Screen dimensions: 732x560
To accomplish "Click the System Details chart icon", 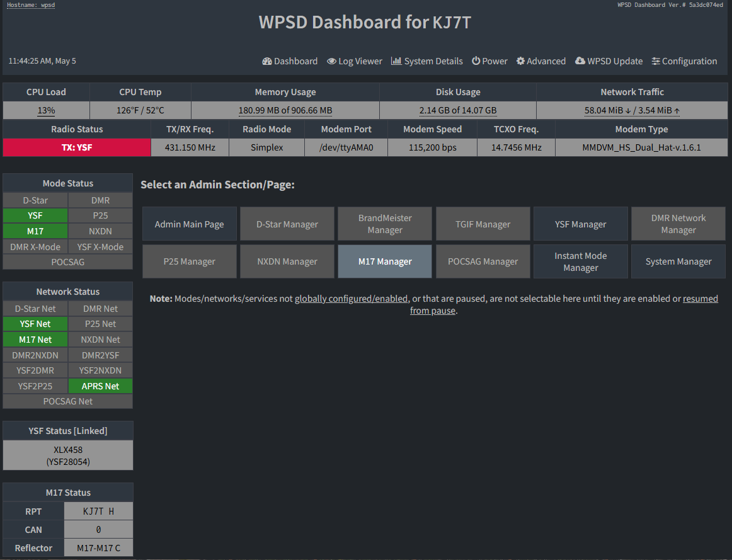I will click(x=396, y=61).
